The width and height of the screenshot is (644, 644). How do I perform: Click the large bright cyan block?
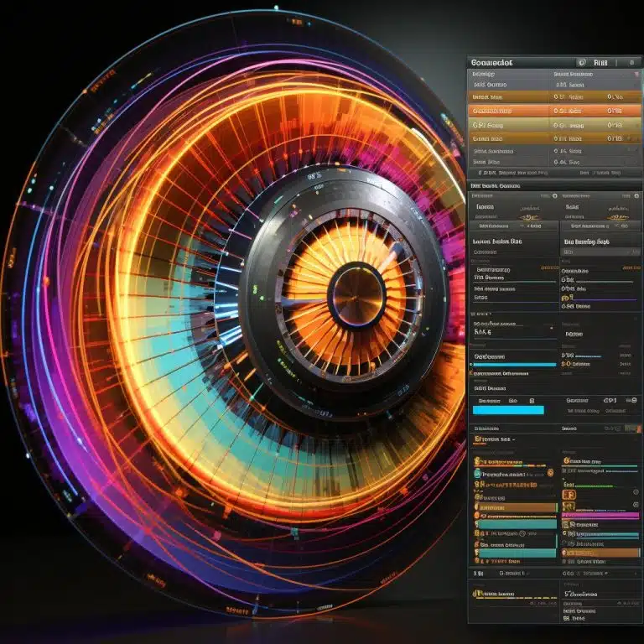[508, 410]
